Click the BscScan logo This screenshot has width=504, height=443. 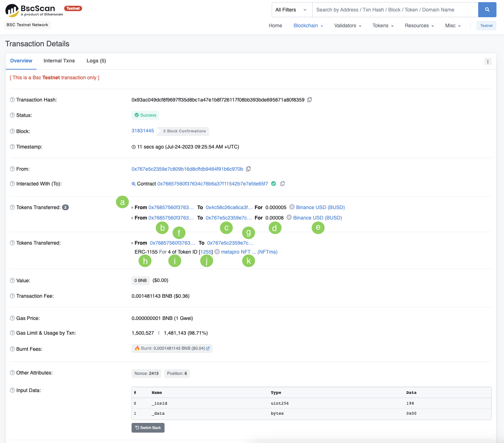[34, 10]
